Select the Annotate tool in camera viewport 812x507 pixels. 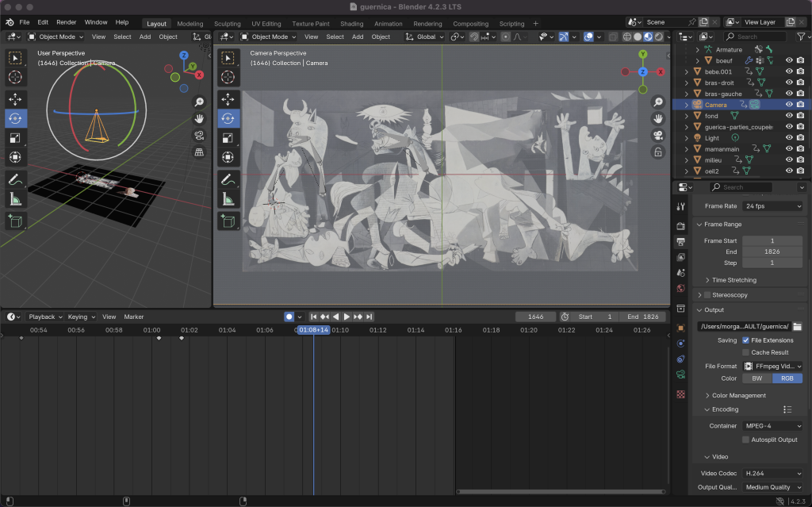click(228, 180)
